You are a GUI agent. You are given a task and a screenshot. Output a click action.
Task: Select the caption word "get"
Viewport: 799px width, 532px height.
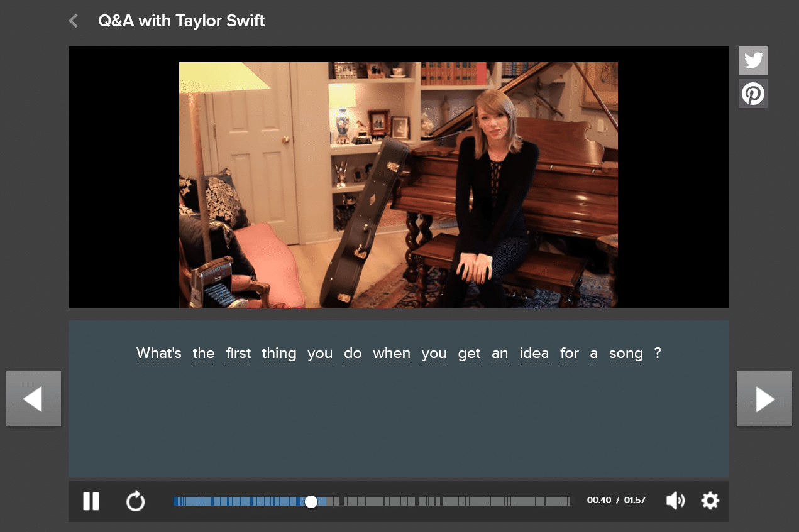point(469,354)
